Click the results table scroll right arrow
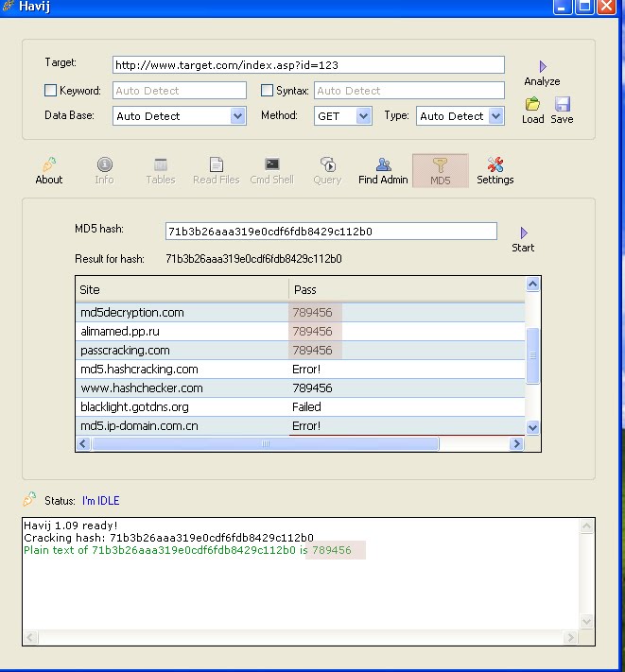 tap(516, 443)
